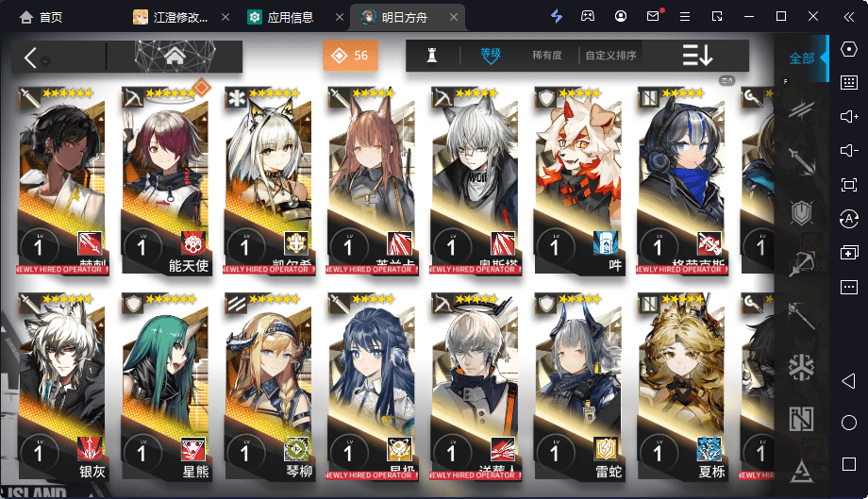
Task: Filter operators by Guard sword icon
Action: 801,161
